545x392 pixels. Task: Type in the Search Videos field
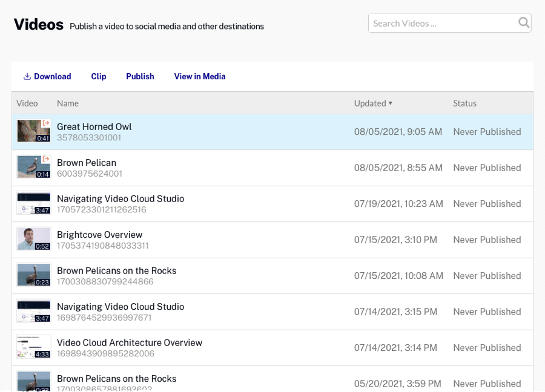pyautogui.click(x=442, y=24)
